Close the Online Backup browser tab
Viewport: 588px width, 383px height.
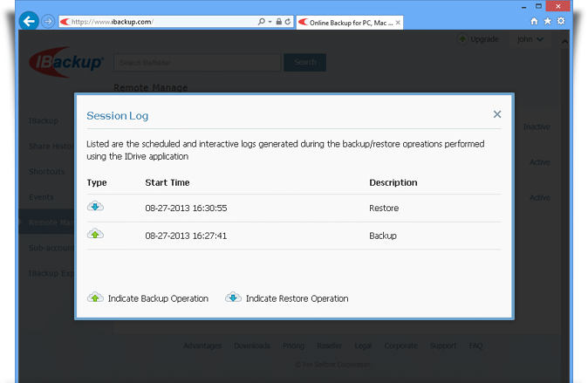coord(398,23)
